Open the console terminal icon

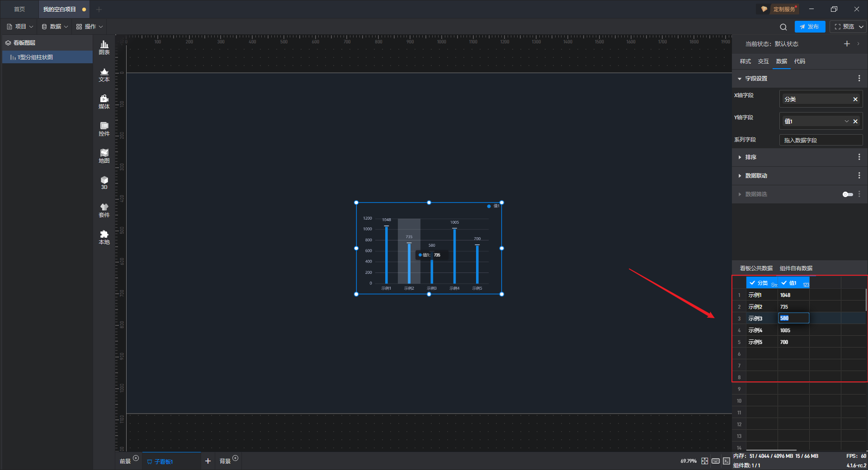tap(726, 461)
